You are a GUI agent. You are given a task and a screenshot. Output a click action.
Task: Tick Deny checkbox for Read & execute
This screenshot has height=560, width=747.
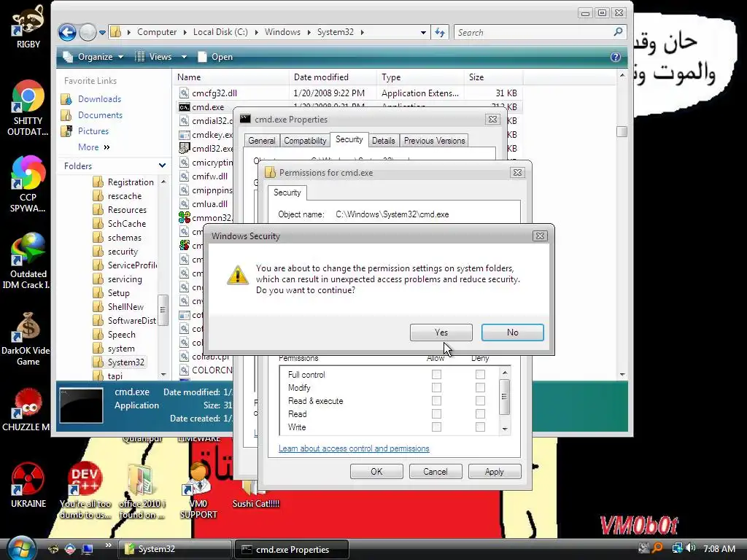pyautogui.click(x=480, y=401)
